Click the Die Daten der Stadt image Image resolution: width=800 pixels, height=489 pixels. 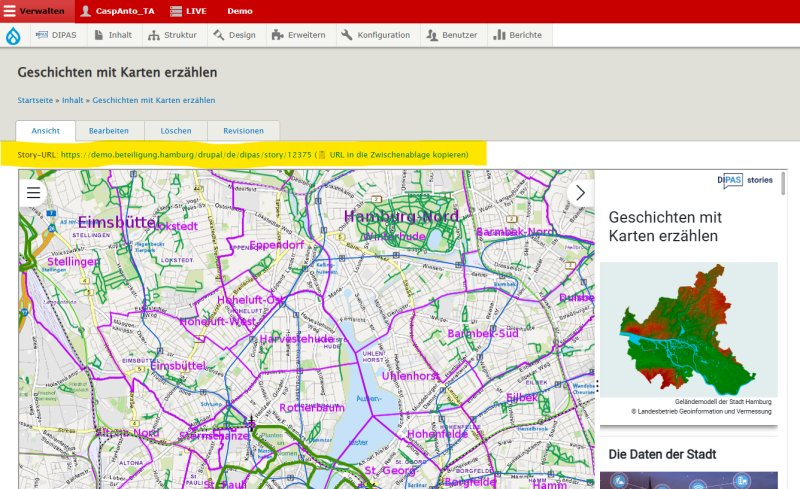point(689,480)
